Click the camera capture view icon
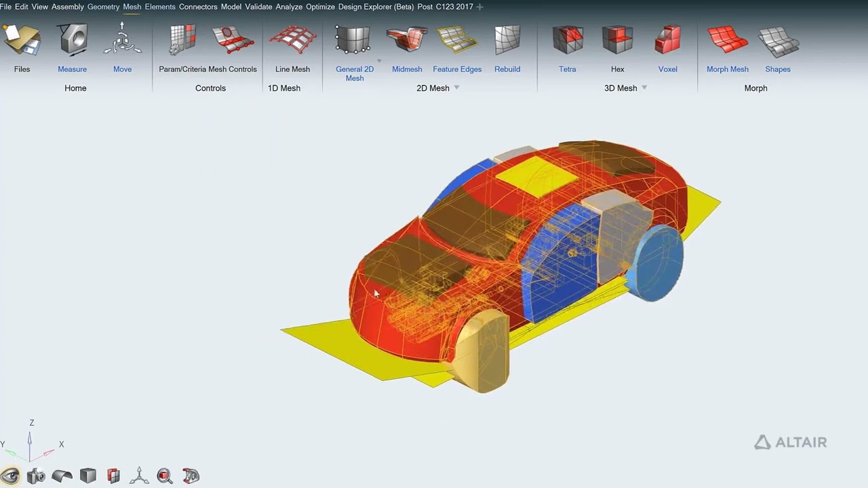The width and height of the screenshot is (868, 488). click(x=36, y=476)
